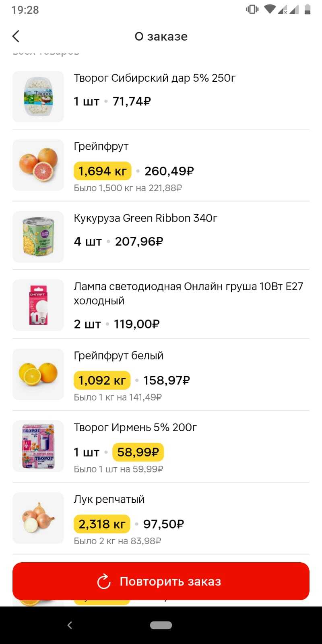This screenshot has width=322, height=644.
Task: Open the Творог Ирмень package image
Action: (38, 446)
